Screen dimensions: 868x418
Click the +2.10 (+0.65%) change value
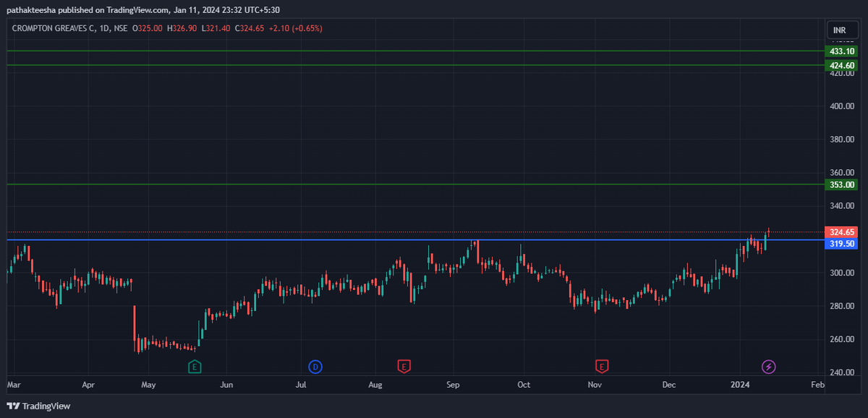click(x=294, y=28)
